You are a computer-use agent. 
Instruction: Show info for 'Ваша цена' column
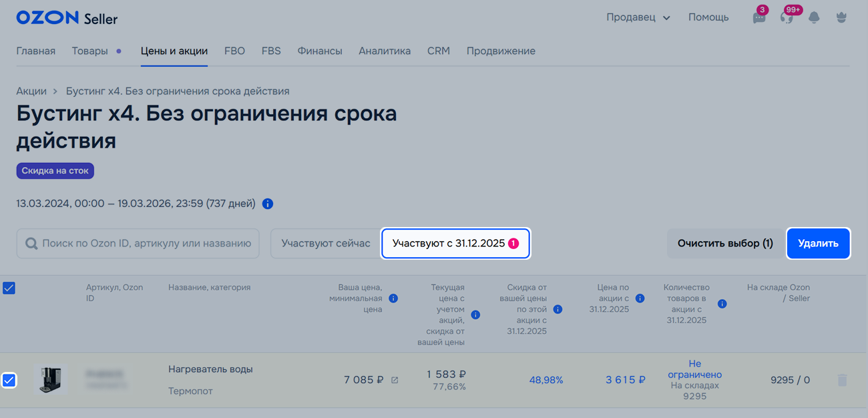click(x=393, y=298)
